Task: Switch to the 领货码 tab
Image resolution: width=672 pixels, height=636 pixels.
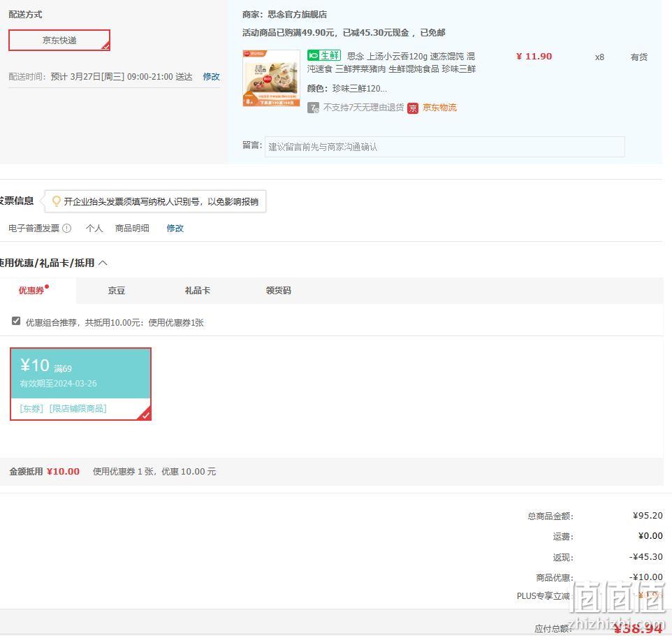Action: [x=279, y=290]
